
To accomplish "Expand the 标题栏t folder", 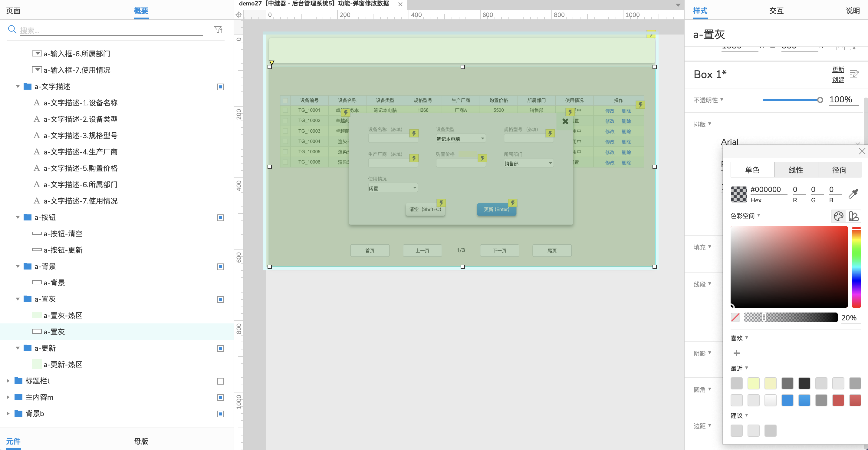I will pyautogui.click(x=8, y=381).
